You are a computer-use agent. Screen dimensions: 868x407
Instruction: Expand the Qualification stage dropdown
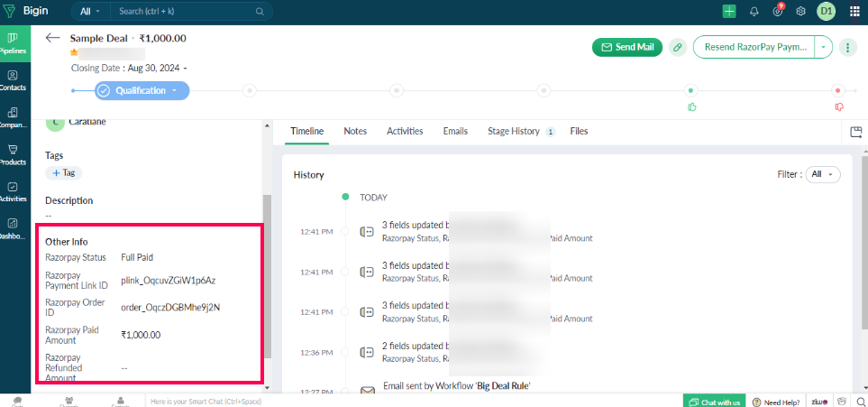(174, 91)
